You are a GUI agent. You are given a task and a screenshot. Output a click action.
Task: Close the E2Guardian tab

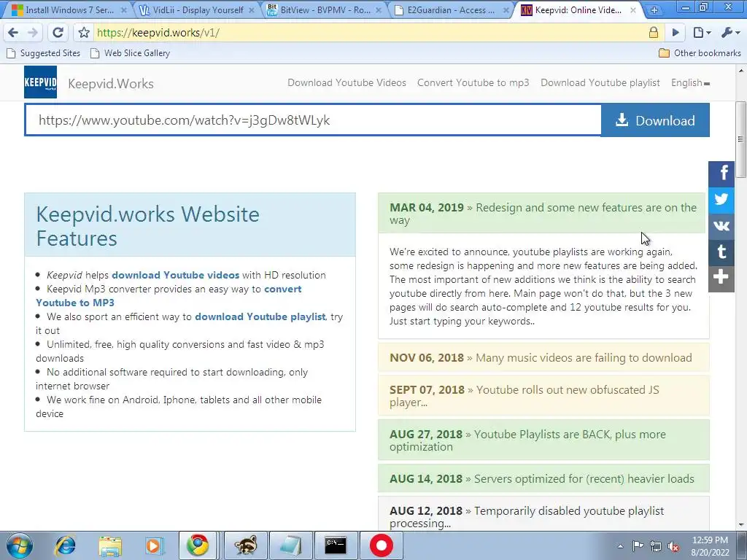click(x=506, y=10)
